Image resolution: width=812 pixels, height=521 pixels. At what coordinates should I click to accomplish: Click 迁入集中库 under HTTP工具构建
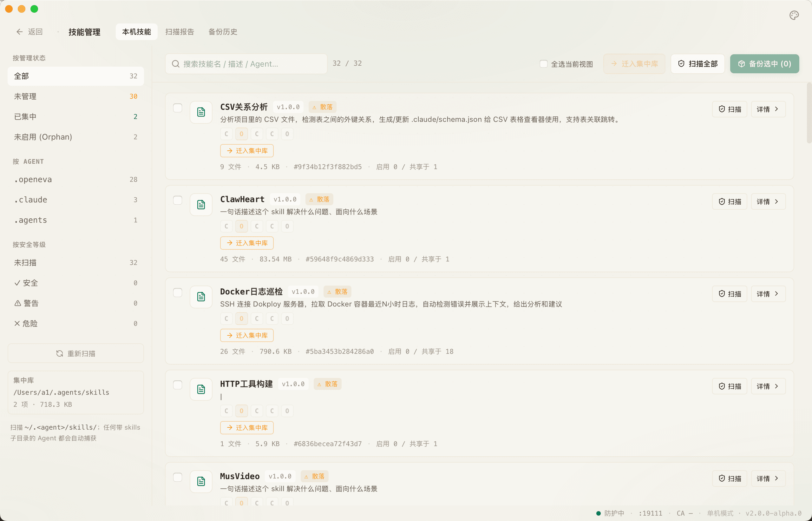tap(247, 428)
